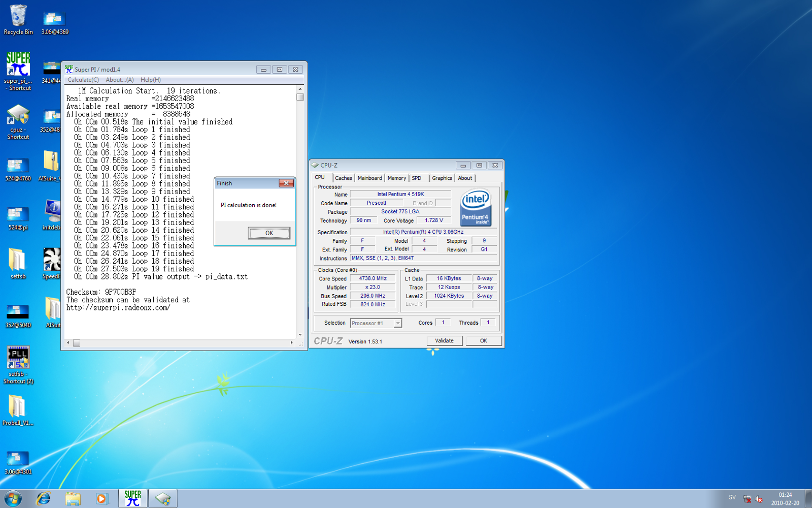Launch Internet Explorer from the taskbar
The width and height of the screenshot is (812, 508).
(x=44, y=499)
